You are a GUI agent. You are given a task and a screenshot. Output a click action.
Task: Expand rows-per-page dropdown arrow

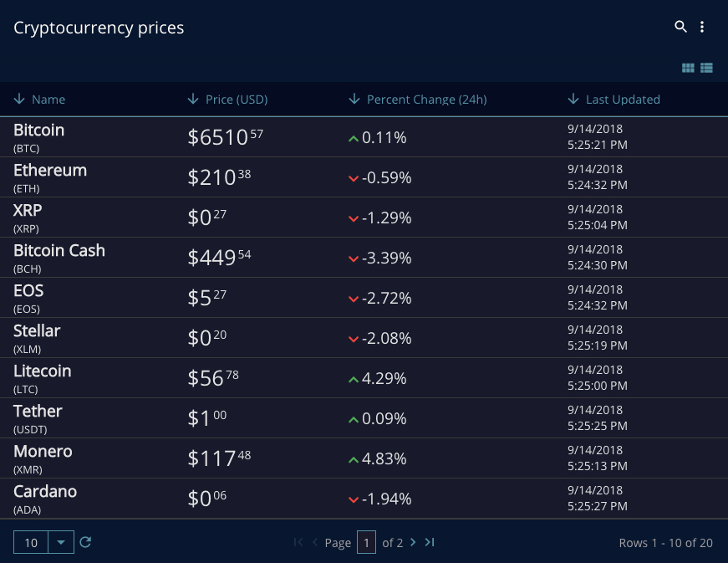(61, 542)
